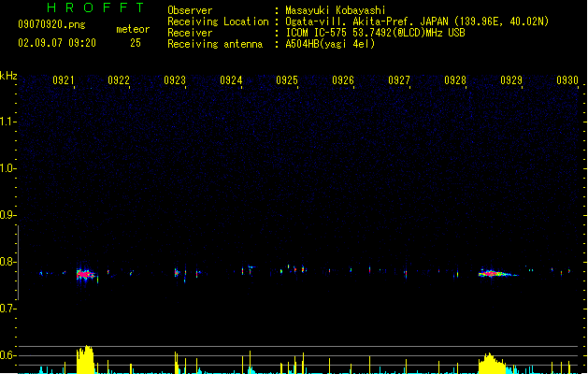The width and height of the screenshot is (588, 374).
Task: Click the 0928 time marker
Action: 455,80
